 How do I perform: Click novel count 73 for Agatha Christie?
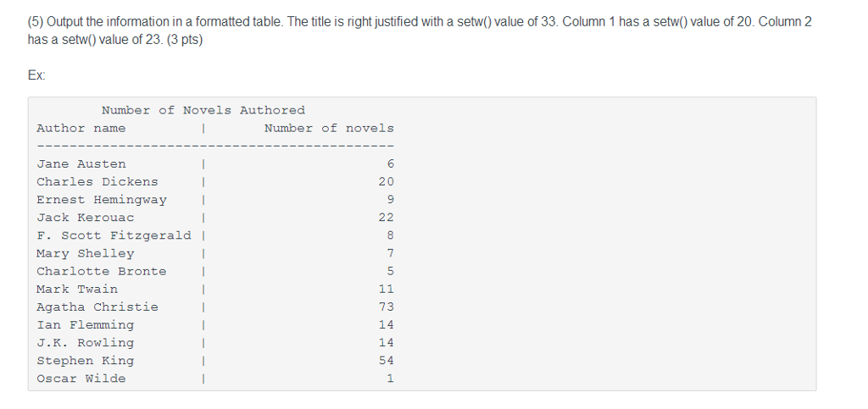click(386, 307)
